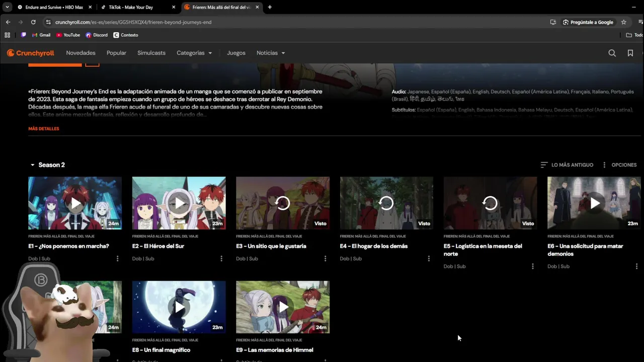This screenshot has height=362, width=644.
Task: Click the browser forward arrow
Action: click(x=21, y=22)
